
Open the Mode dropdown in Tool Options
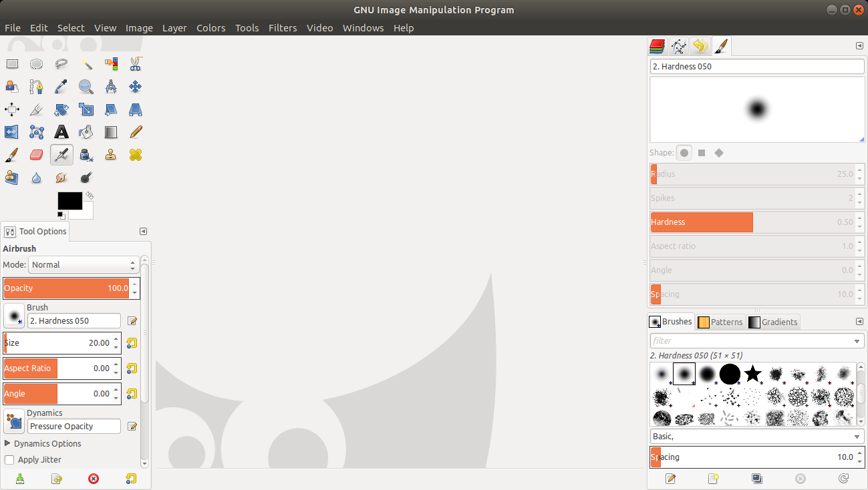point(84,265)
